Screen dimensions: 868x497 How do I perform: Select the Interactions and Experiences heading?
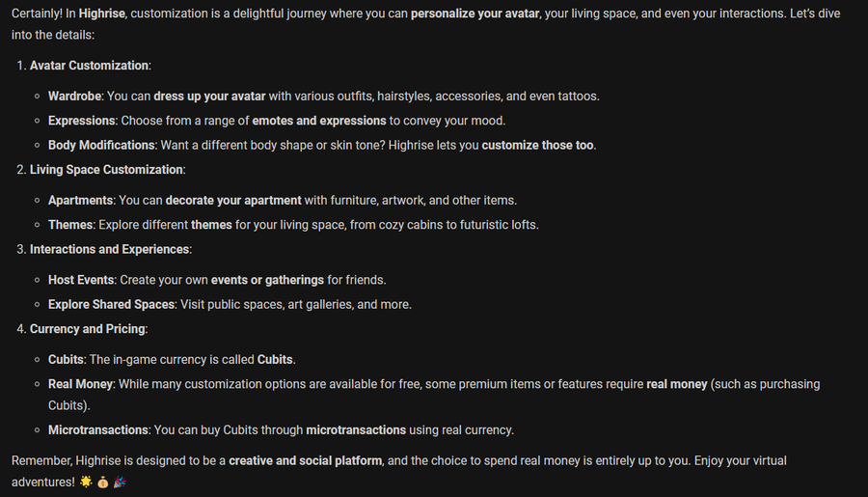tap(110, 249)
